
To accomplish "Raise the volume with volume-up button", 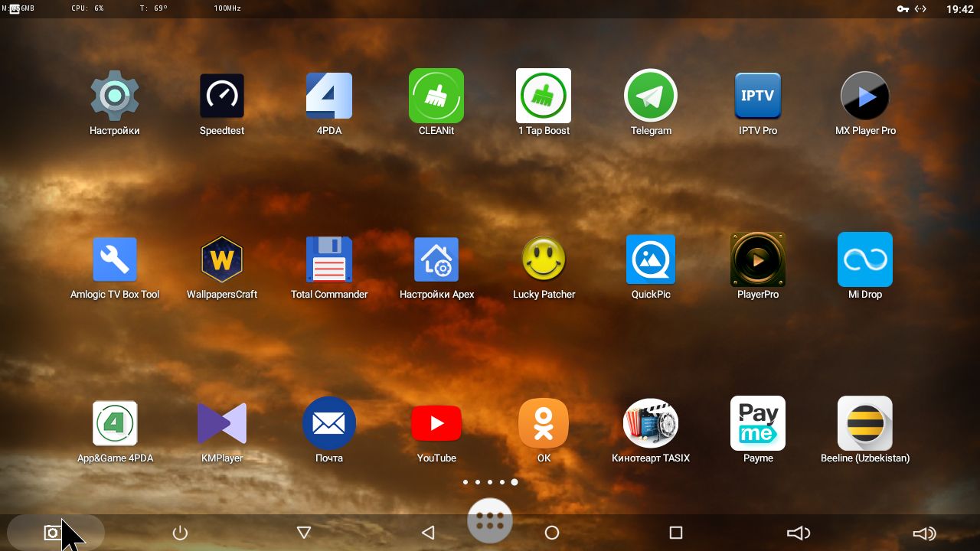I will [924, 533].
